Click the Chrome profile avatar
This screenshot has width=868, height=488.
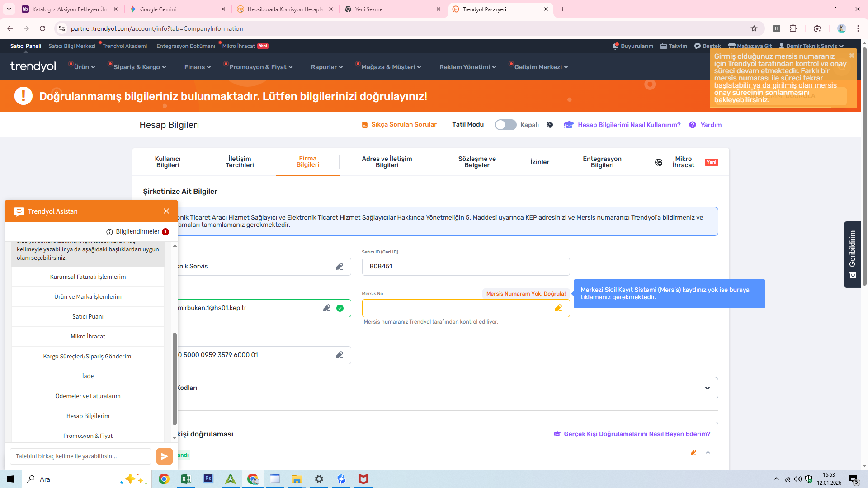(x=841, y=28)
